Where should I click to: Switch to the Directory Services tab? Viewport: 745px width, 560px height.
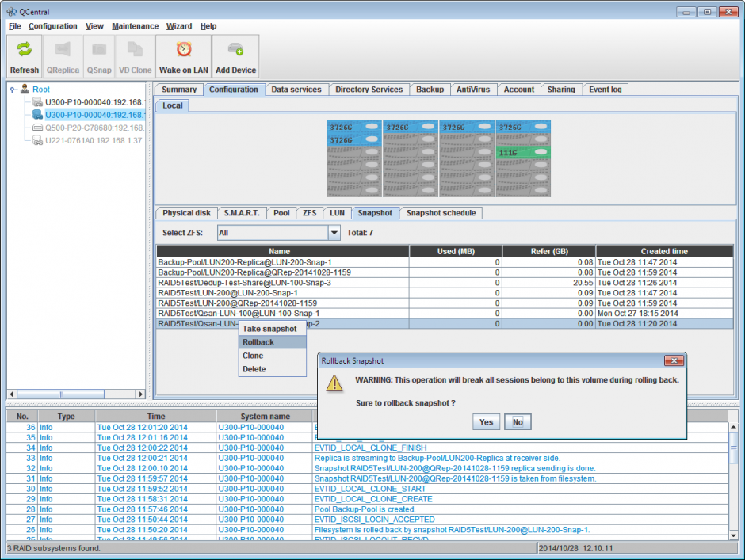coord(369,90)
